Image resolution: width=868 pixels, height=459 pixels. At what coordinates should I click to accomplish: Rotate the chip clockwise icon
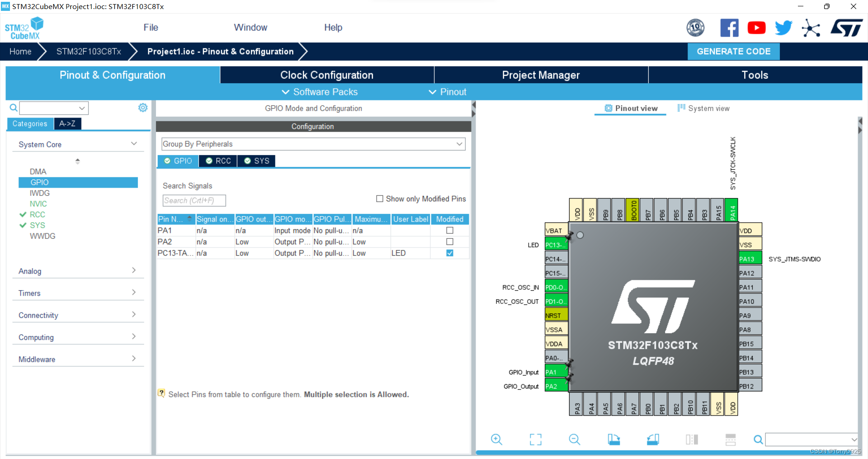pyautogui.click(x=613, y=439)
